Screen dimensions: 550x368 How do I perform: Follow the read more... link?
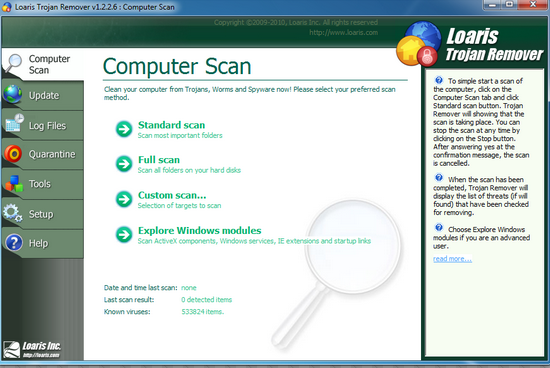coord(452,259)
